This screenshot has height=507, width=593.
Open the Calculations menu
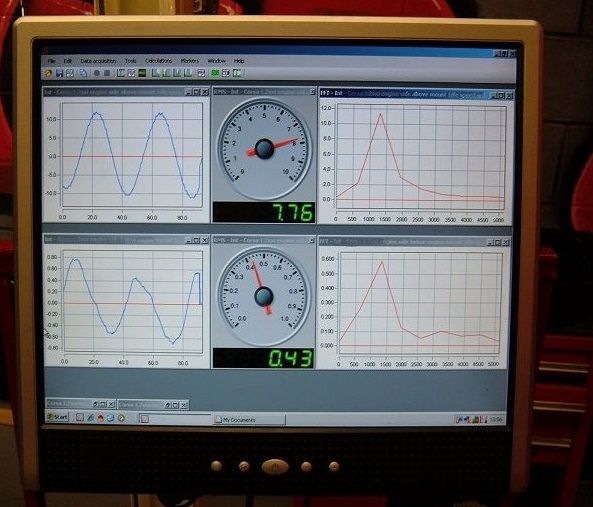coord(158,61)
